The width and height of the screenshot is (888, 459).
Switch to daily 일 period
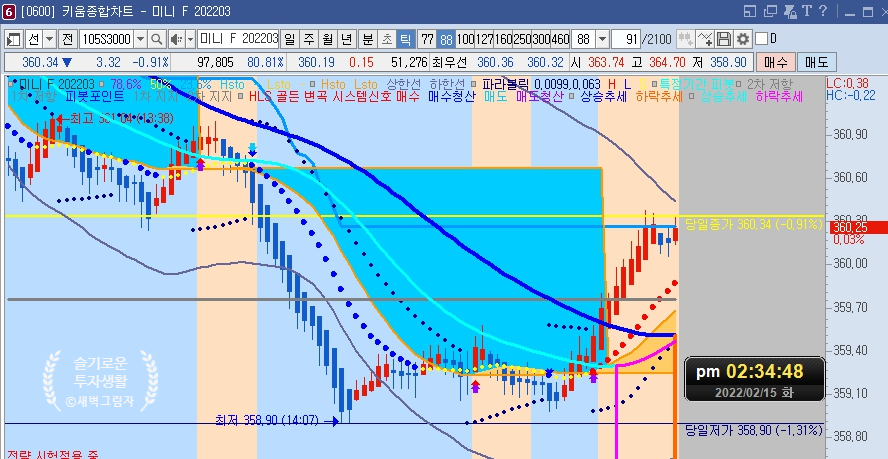click(x=289, y=39)
